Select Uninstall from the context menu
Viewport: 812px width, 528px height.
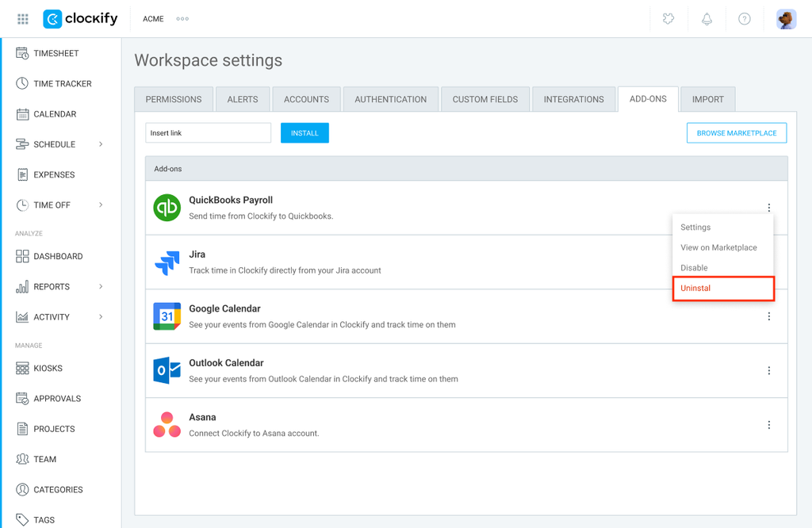(x=723, y=289)
